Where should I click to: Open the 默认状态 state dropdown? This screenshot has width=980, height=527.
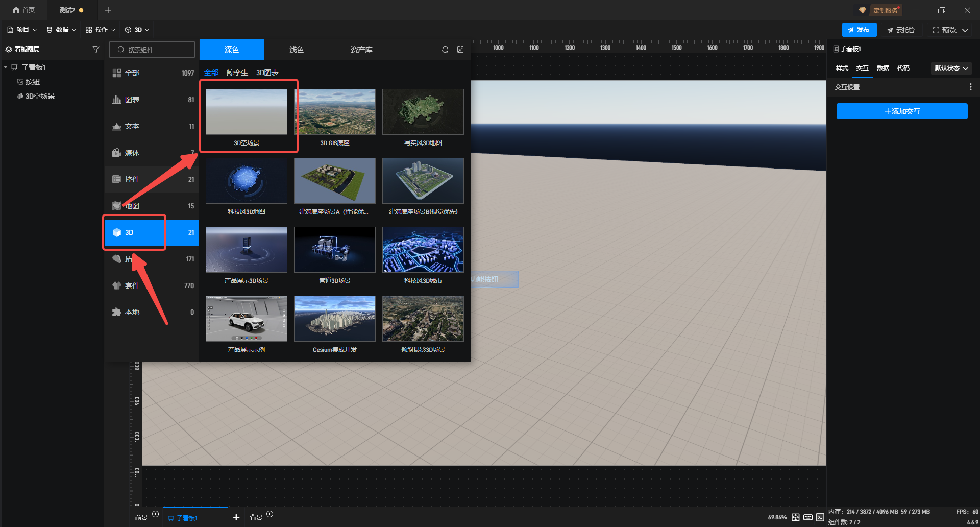click(x=951, y=68)
